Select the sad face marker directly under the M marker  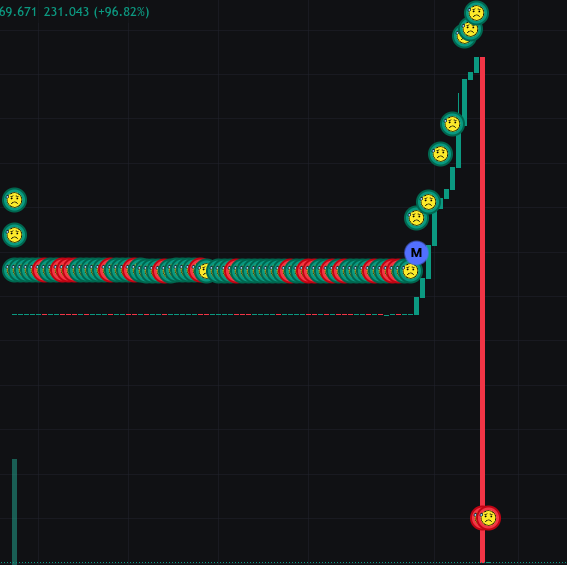410,271
